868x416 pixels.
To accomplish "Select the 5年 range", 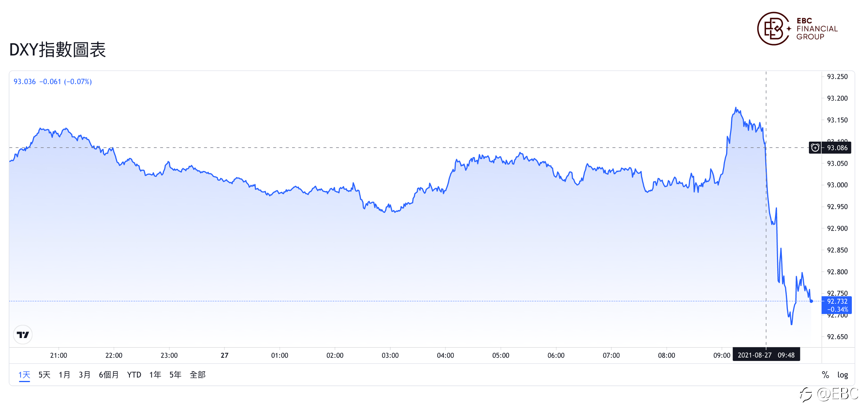I will tap(175, 375).
